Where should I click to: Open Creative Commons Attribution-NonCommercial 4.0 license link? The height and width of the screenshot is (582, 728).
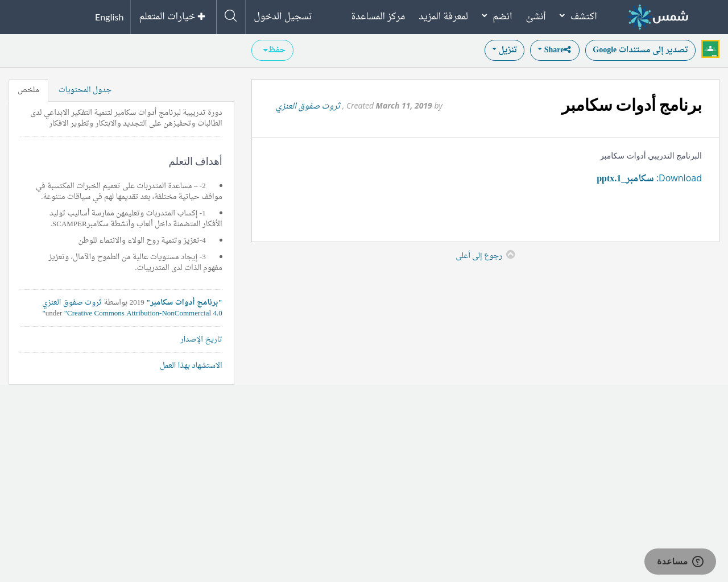[143, 313]
